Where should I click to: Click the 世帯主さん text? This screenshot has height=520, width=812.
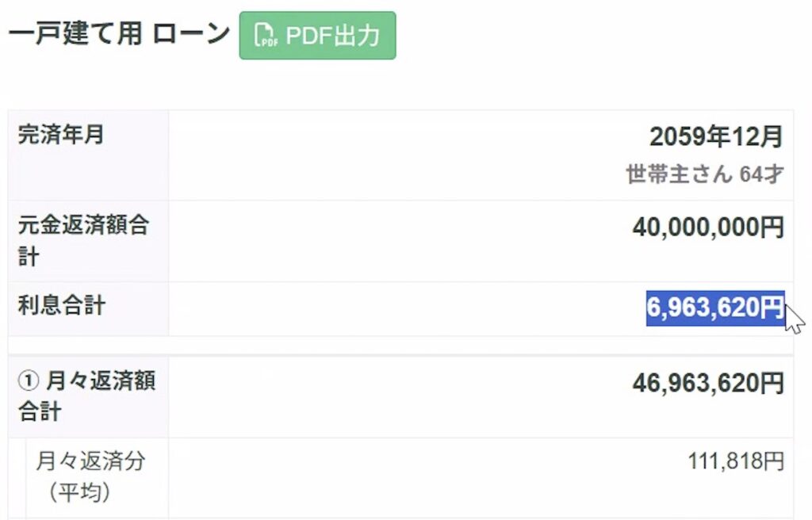point(679,174)
